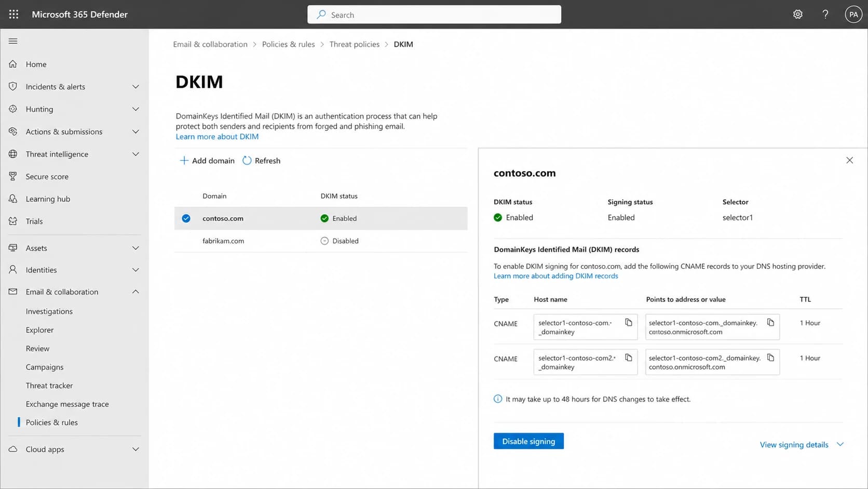Refresh the DKIM domain list
The image size is (868, 489).
[262, 161]
